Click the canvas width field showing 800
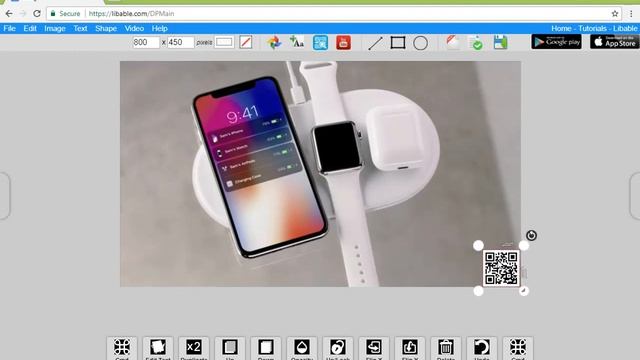Viewport: 640px width, 360px height. coord(146,42)
